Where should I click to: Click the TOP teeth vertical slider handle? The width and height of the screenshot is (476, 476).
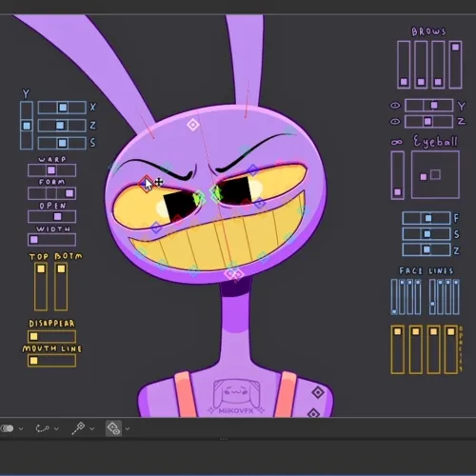point(41,269)
